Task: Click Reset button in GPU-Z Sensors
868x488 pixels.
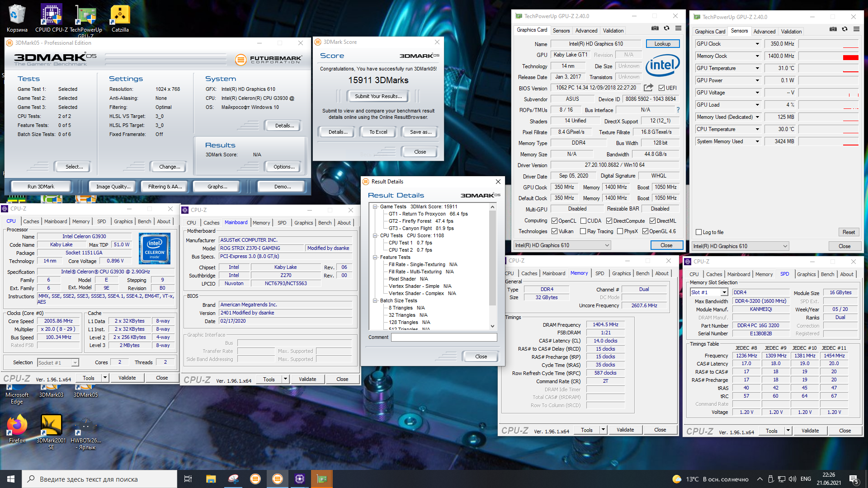Action: (848, 232)
